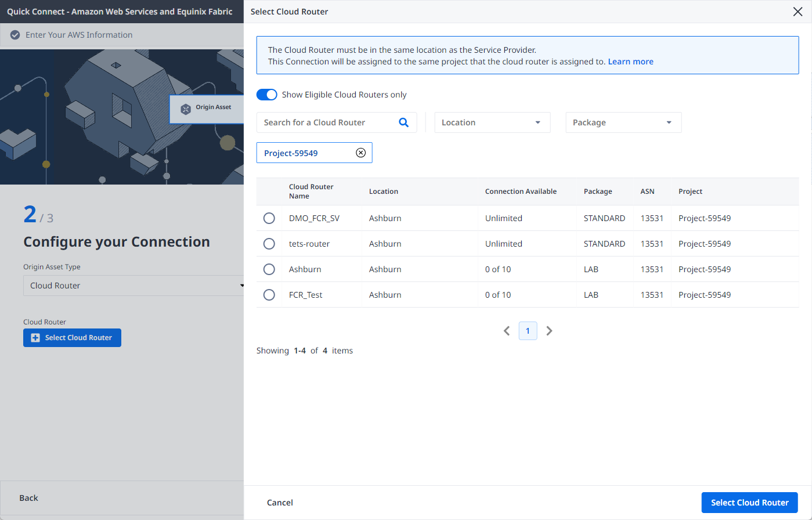The image size is (812, 520).
Task: Remove the Project-59549 filter chip
Action: (360, 153)
